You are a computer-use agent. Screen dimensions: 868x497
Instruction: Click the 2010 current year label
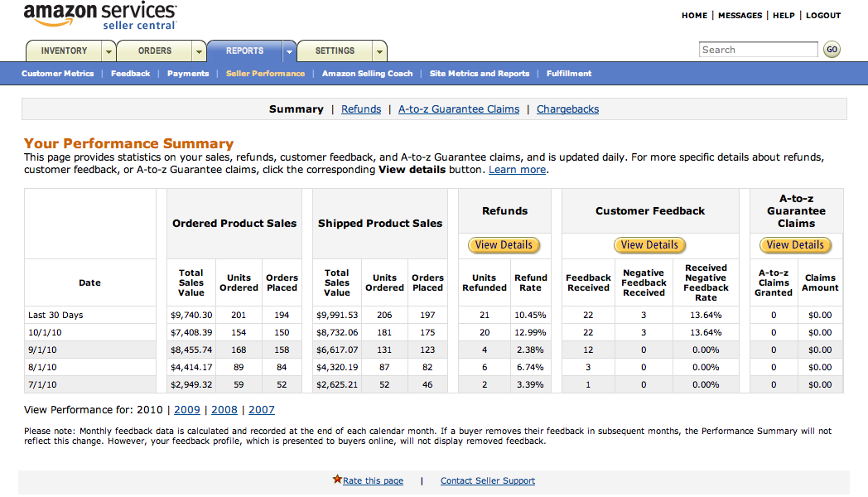(x=149, y=410)
